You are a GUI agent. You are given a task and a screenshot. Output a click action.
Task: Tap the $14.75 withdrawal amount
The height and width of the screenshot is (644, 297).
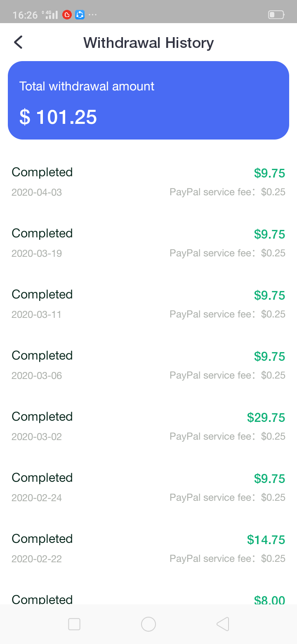tap(266, 540)
